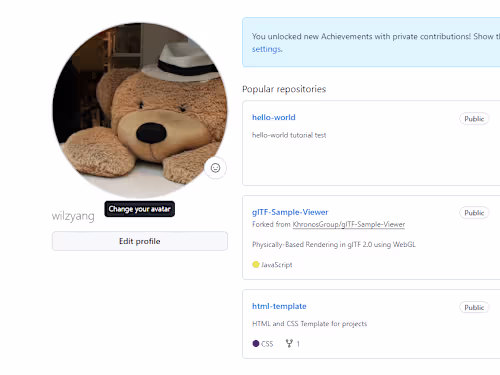Click the JavaScript language label
Viewport: 500px width, 375px height.
(277, 265)
